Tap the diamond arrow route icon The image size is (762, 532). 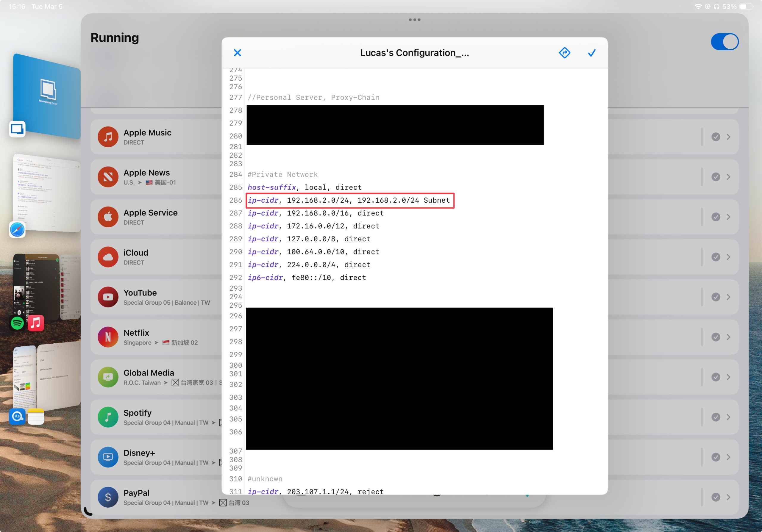tap(564, 53)
